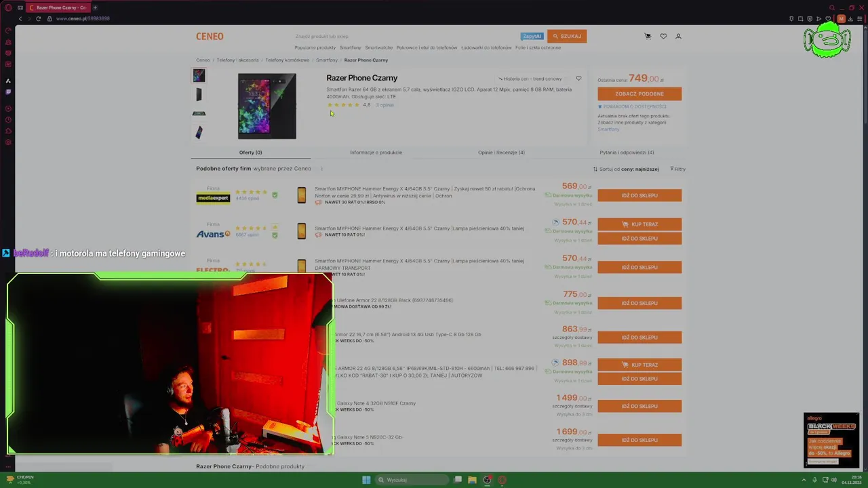The image size is (868, 488).
Task: Click the Allegro Black Weeks ad banner
Action: (x=831, y=440)
